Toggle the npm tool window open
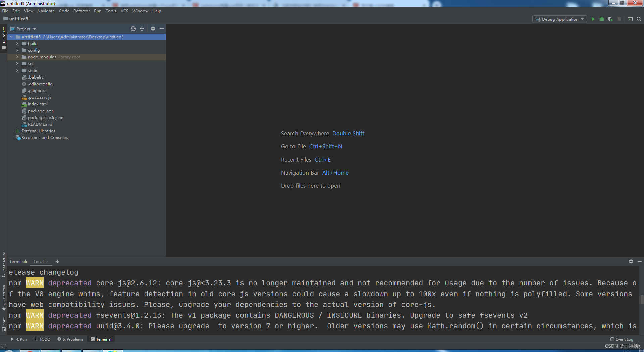 pos(4,322)
